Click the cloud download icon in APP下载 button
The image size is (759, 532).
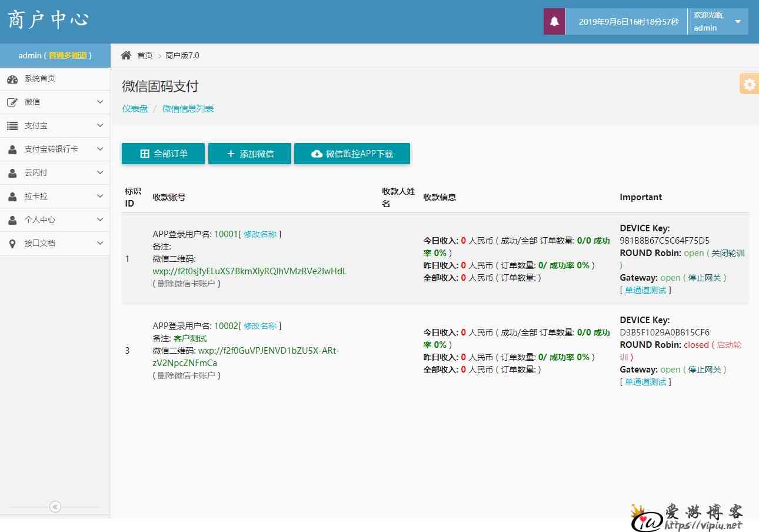click(x=317, y=154)
